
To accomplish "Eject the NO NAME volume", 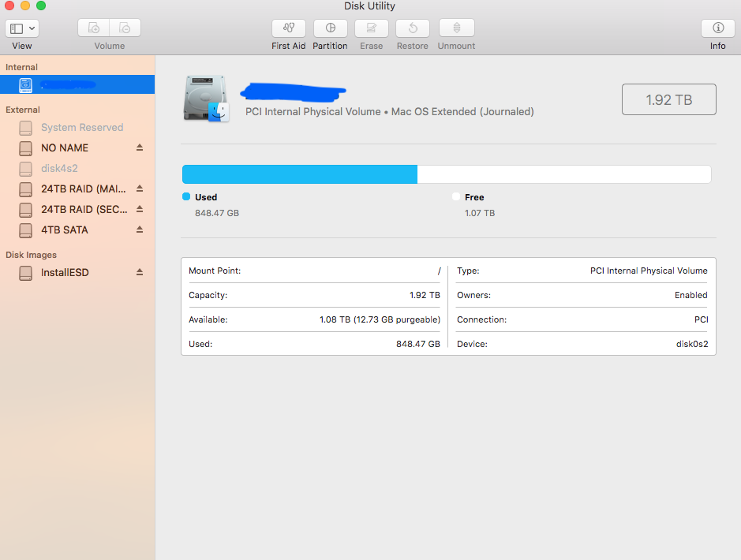I will (x=140, y=147).
